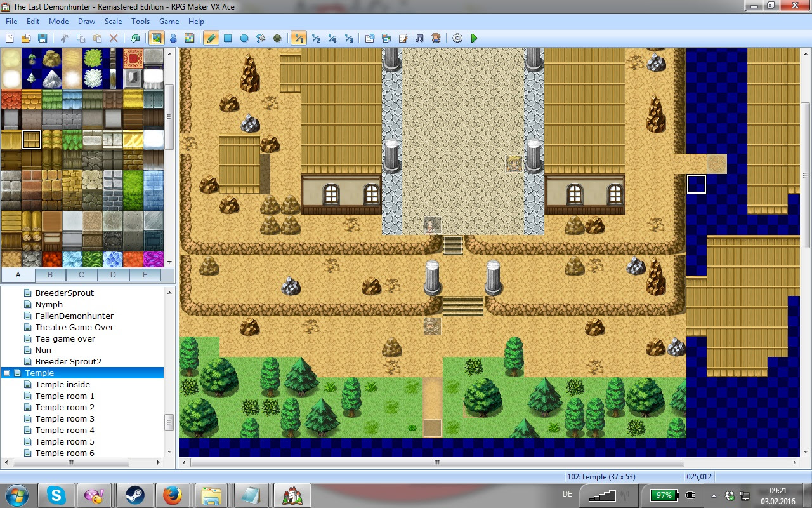Create a new project via toolbar icon
Screen dimensions: 812x508
10,38
